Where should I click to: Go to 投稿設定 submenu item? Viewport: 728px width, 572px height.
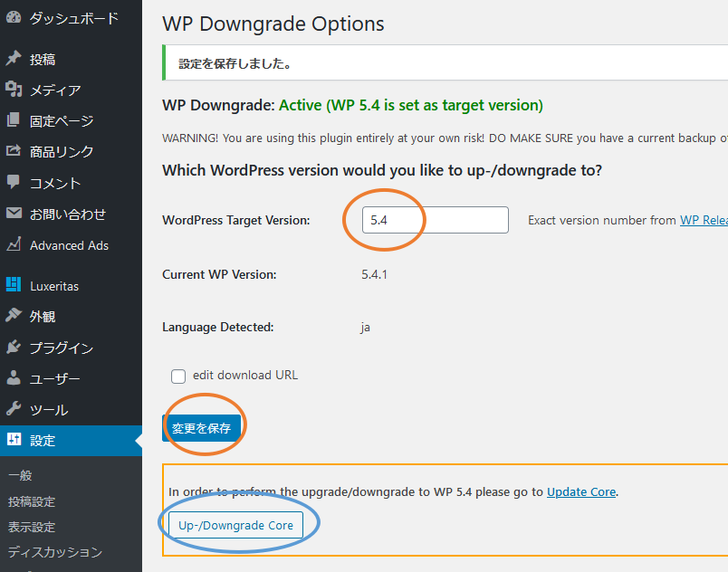click(32, 501)
